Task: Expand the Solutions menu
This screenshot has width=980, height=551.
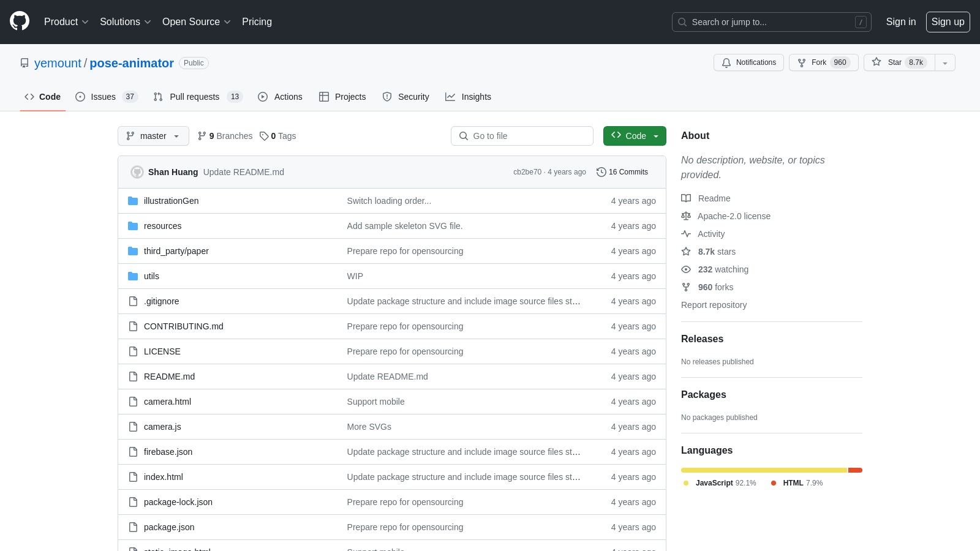Action: (x=125, y=22)
